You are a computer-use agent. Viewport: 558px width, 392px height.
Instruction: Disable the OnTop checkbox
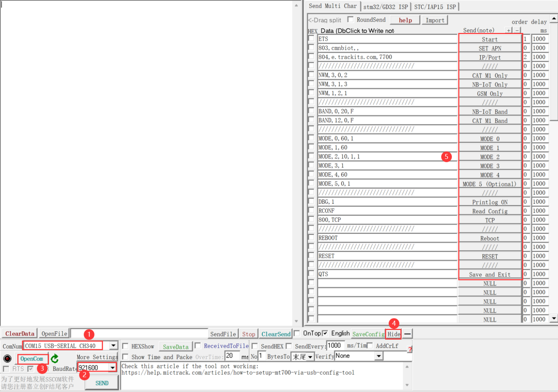297,333
